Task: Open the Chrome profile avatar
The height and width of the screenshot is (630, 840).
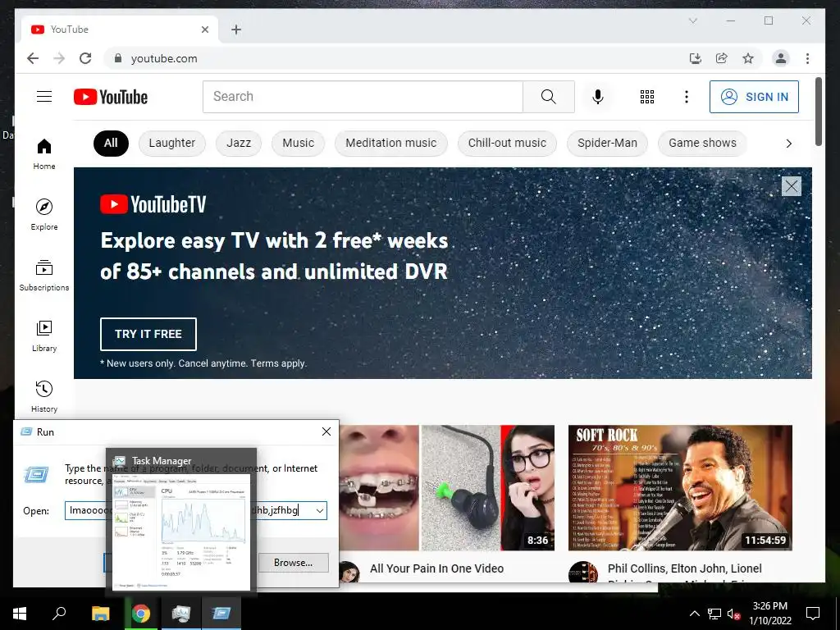Action: 781,58
